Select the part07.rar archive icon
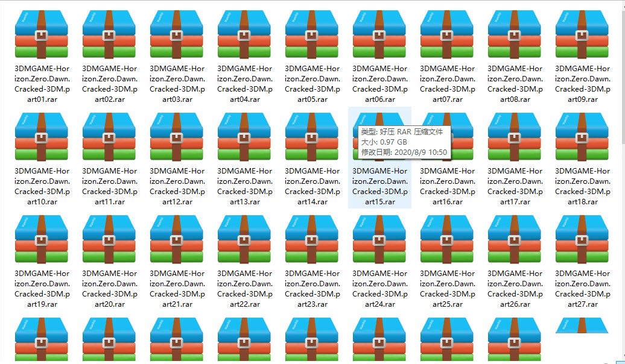The image size is (625, 364). pyautogui.click(x=447, y=34)
